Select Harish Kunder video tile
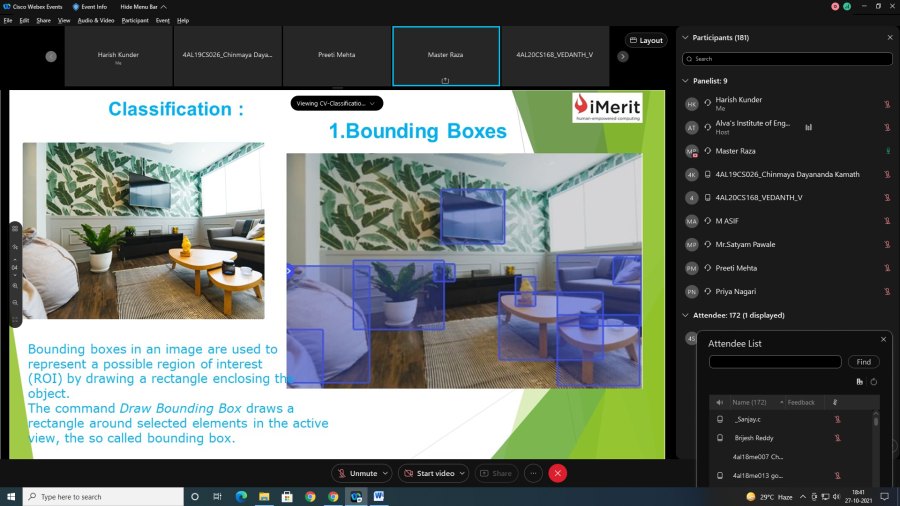Viewport: 900px width, 506px height. 118,56
